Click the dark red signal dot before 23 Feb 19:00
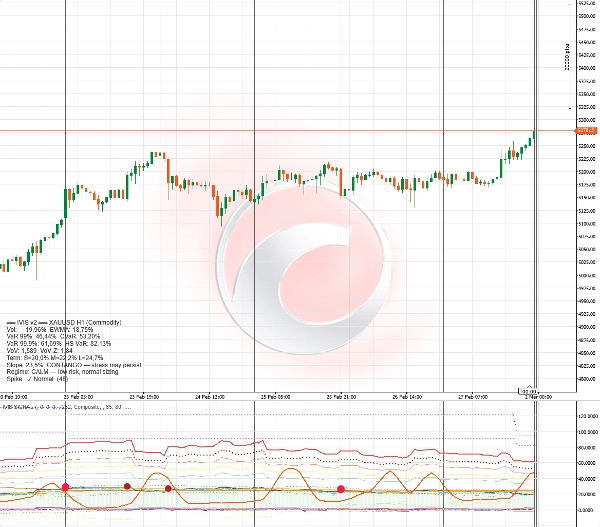The height and width of the screenshot is (527, 600). (127, 486)
